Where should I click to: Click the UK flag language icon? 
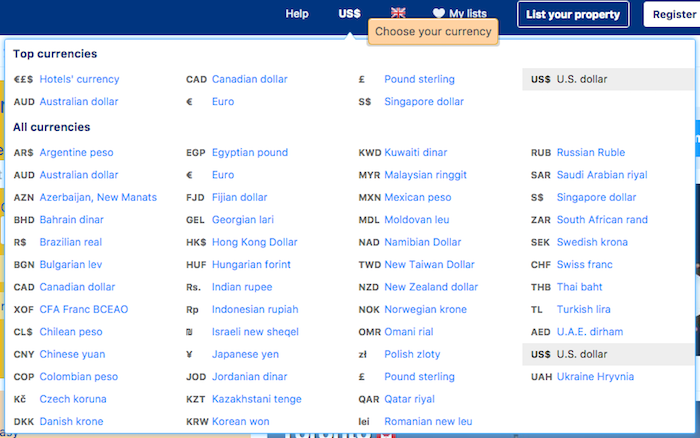point(398,13)
